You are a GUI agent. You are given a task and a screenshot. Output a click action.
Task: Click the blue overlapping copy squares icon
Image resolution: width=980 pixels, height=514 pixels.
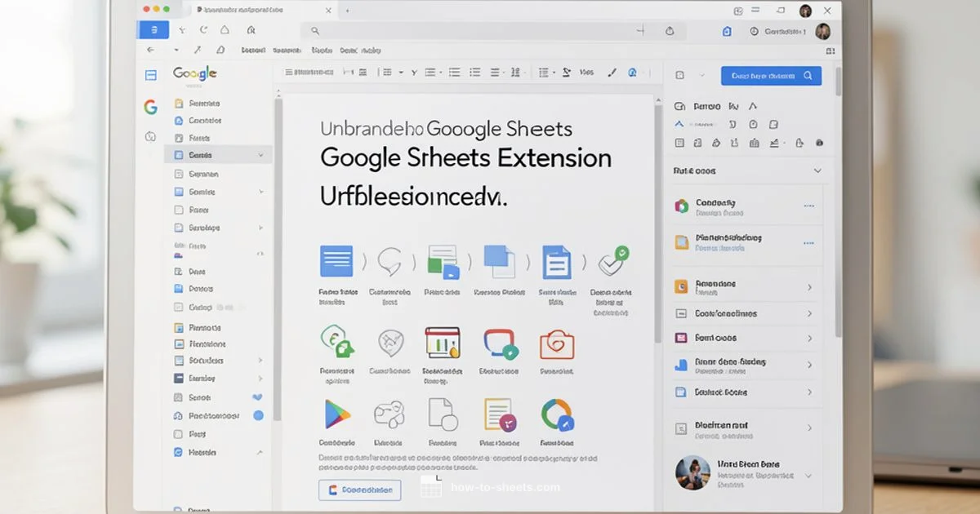tap(499, 261)
